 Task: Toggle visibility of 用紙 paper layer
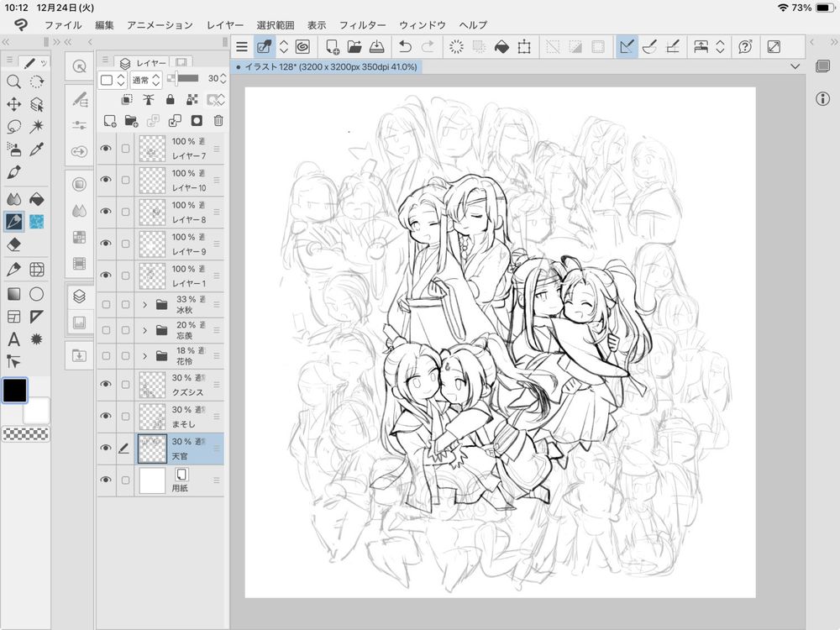(x=106, y=480)
